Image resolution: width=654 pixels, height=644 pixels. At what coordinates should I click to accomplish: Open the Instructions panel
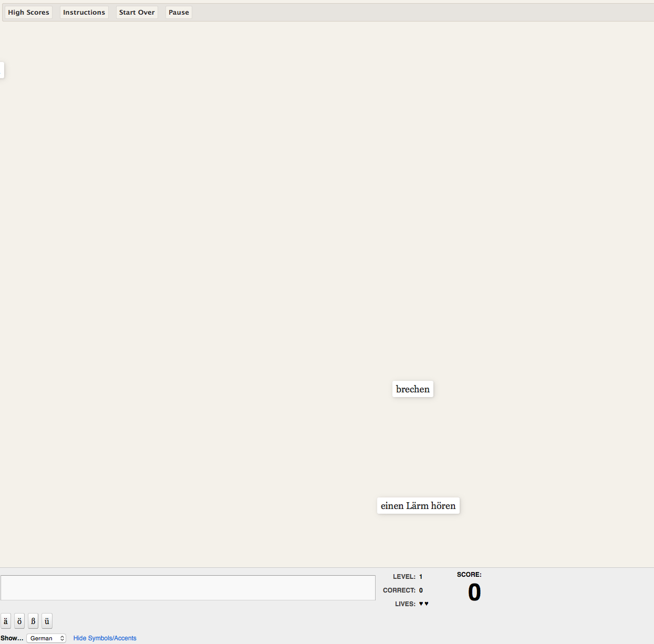point(84,12)
